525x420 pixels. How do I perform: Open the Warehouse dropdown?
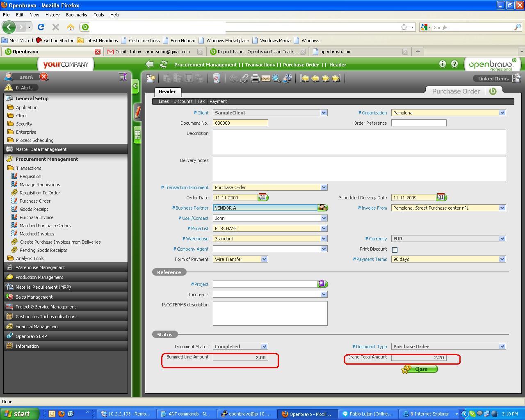[x=324, y=239]
